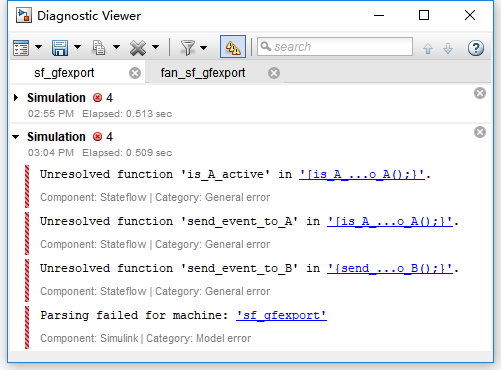
Task: Dismiss the 03:04 PM Simulation entry
Action: 480,132
